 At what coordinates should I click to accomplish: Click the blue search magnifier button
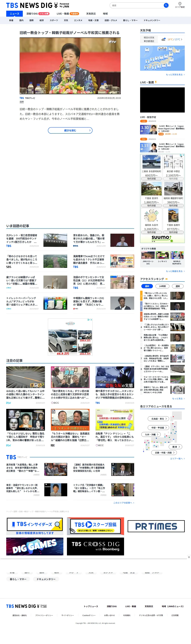[x=166, y=5]
